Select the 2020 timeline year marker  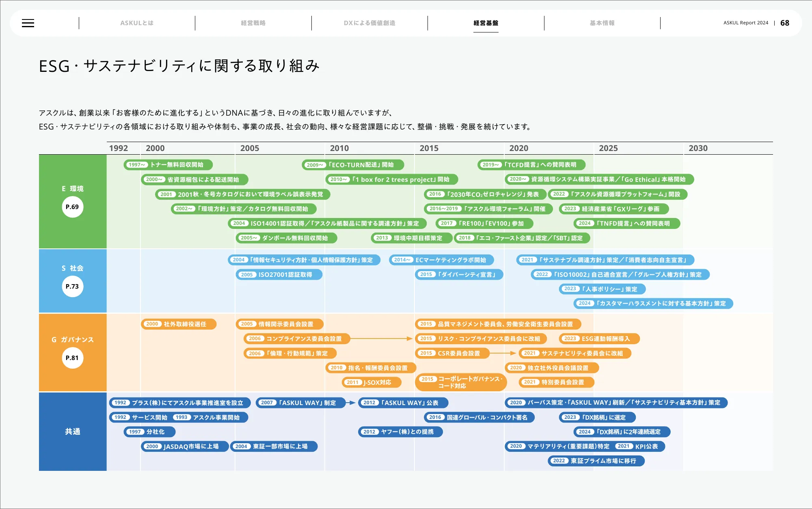coord(518,148)
